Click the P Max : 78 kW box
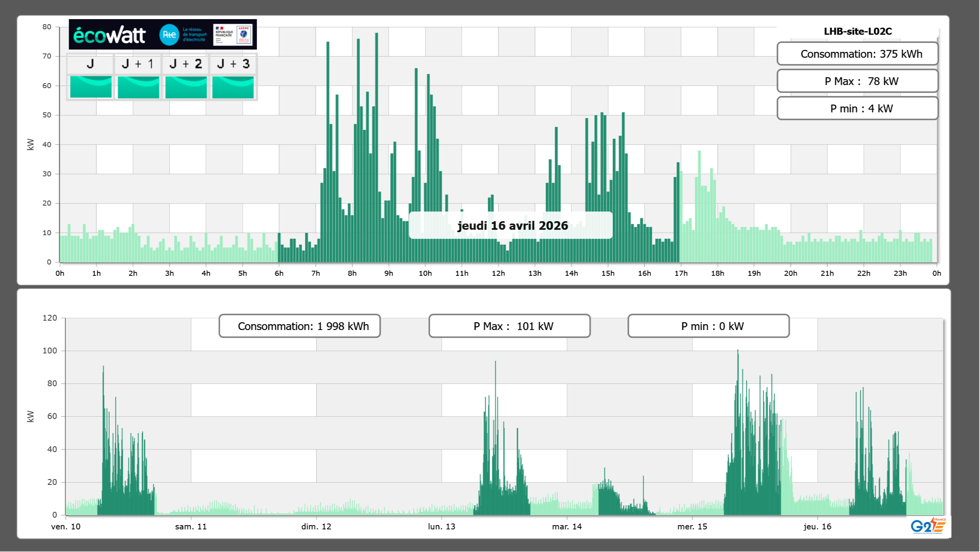The height and width of the screenshot is (552, 980). [857, 81]
